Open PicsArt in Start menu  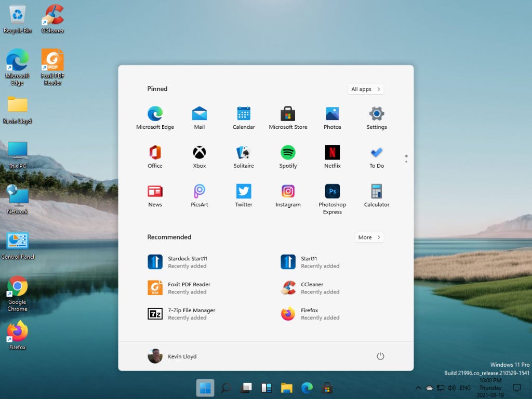(199, 195)
